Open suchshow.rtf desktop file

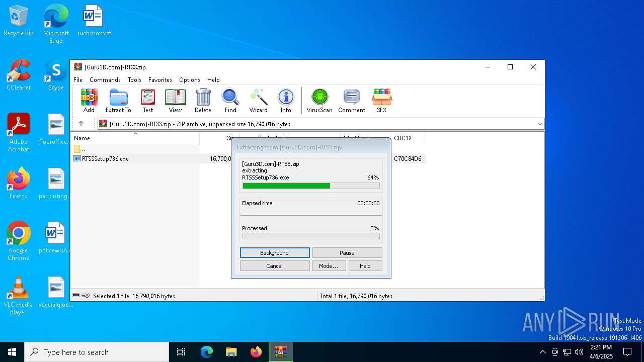(94, 21)
